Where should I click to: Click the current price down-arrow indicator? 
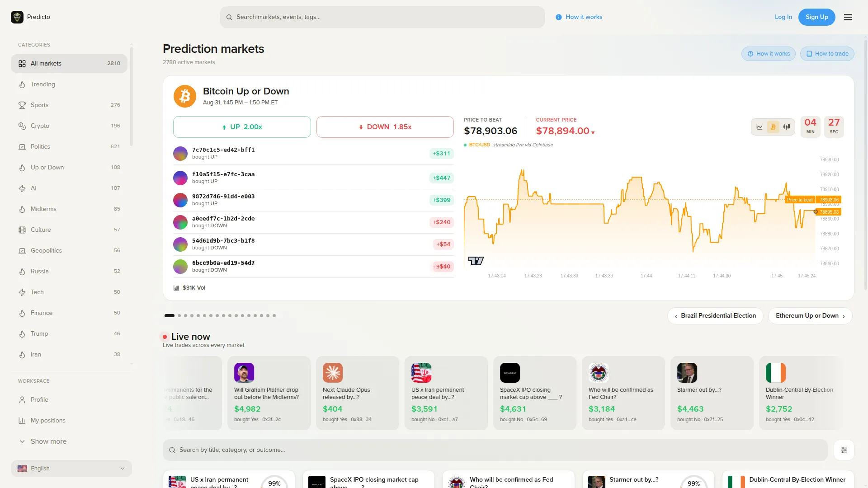(593, 132)
